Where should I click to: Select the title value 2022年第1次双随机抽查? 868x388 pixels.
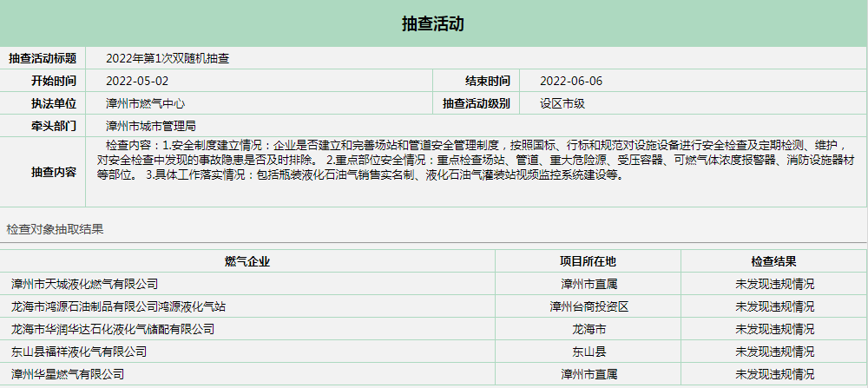point(168,59)
